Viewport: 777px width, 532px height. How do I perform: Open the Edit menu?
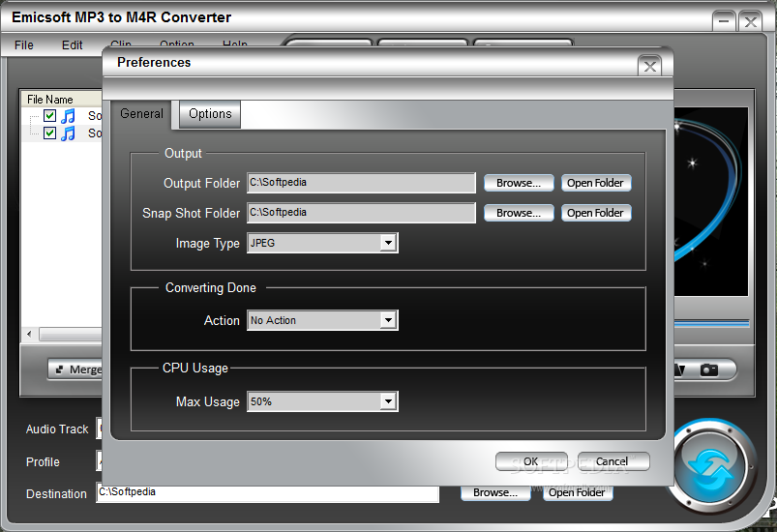(72, 45)
